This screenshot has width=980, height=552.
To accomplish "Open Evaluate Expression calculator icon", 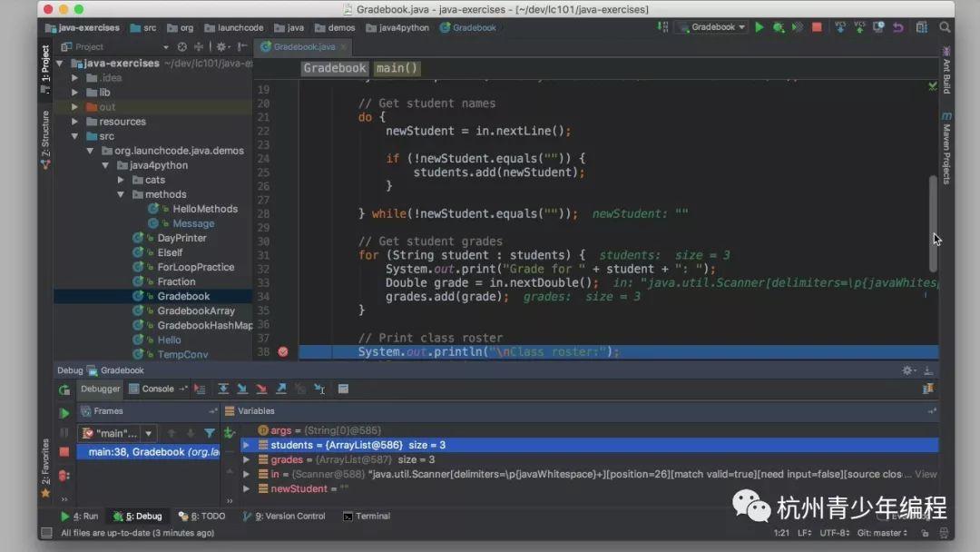I will (343, 389).
